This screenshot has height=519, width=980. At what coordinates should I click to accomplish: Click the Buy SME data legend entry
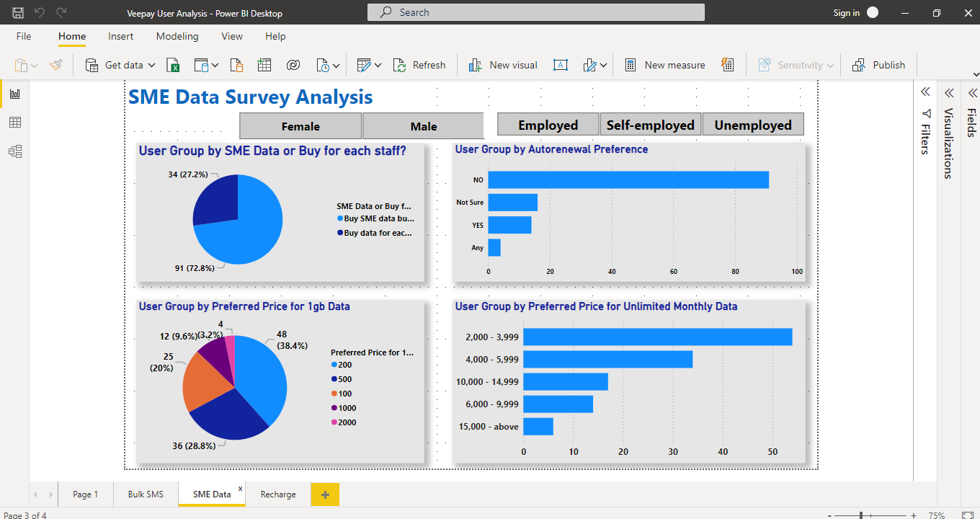(x=375, y=218)
